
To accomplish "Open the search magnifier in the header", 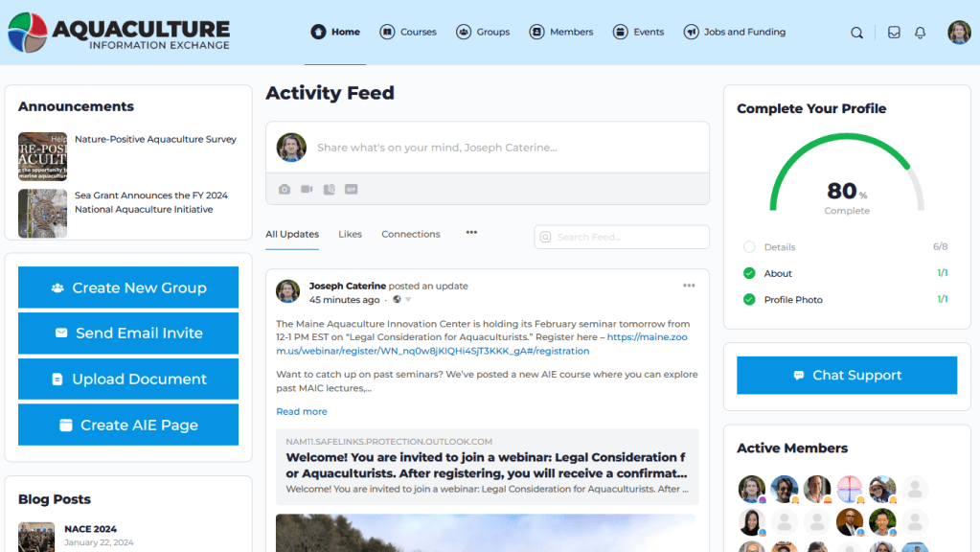I will click(x=856, y=33).
